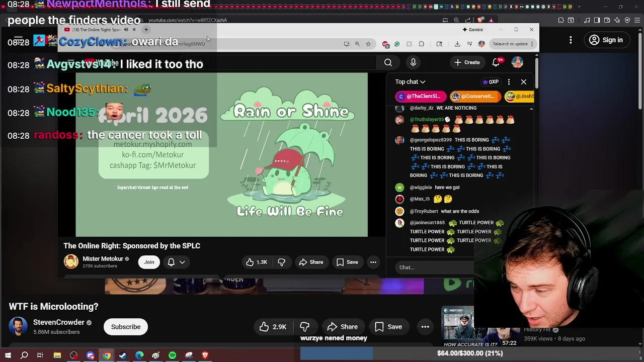Image resolution: width=644 pixels, height=362 pixels.
Task: Click Sign in on background YouTube page
Action: 606,40
